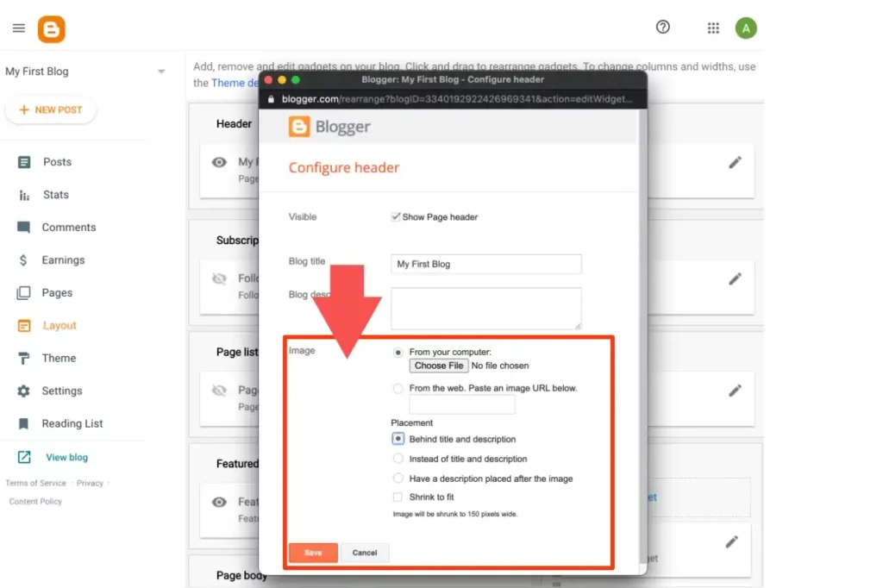The image size is (883, 588).
Task: Close the Configure header popup window
Action: coord(269,80)
